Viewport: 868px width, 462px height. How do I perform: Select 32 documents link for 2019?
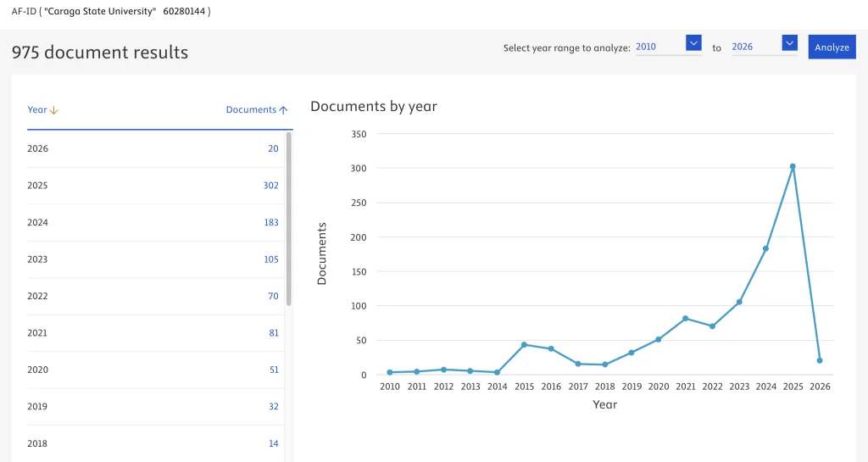(273, 407)
